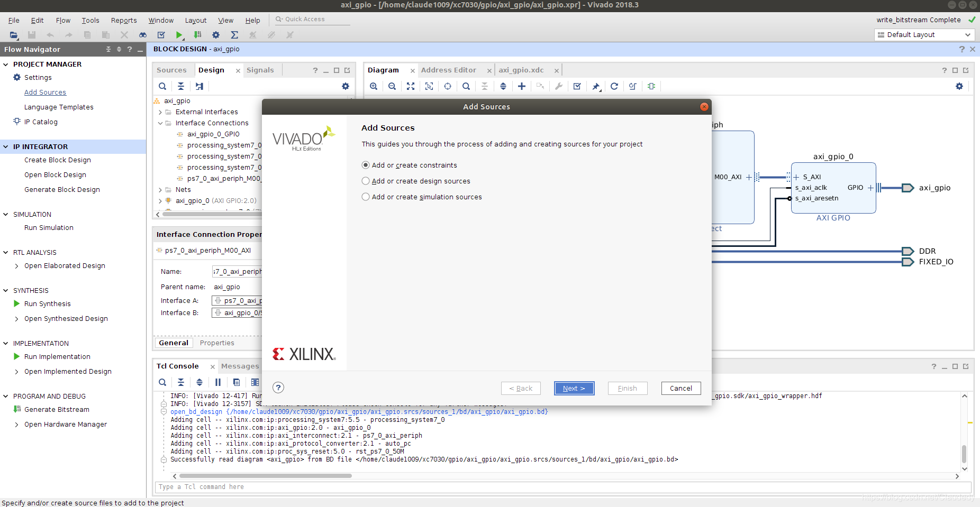This screenshot has width=980, height=507.
Task: Click the Expand All icon in Diagram toolbar
Action: (503, 86)
